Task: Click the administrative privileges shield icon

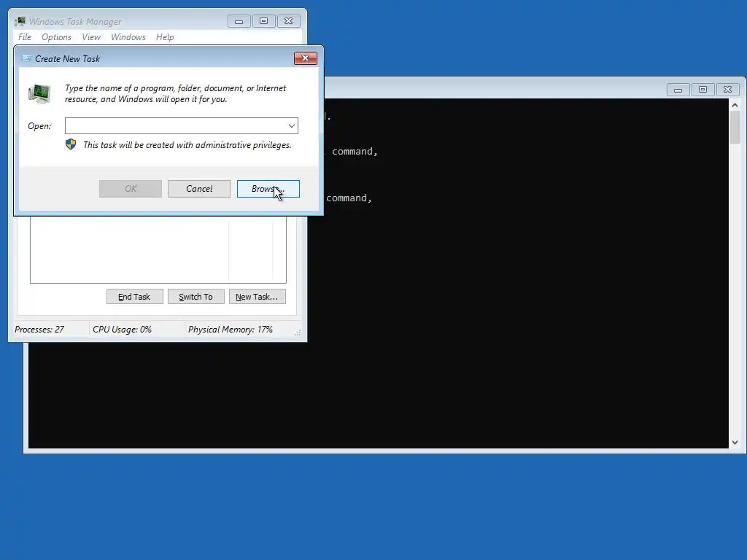Action: (x=71, y=144)
